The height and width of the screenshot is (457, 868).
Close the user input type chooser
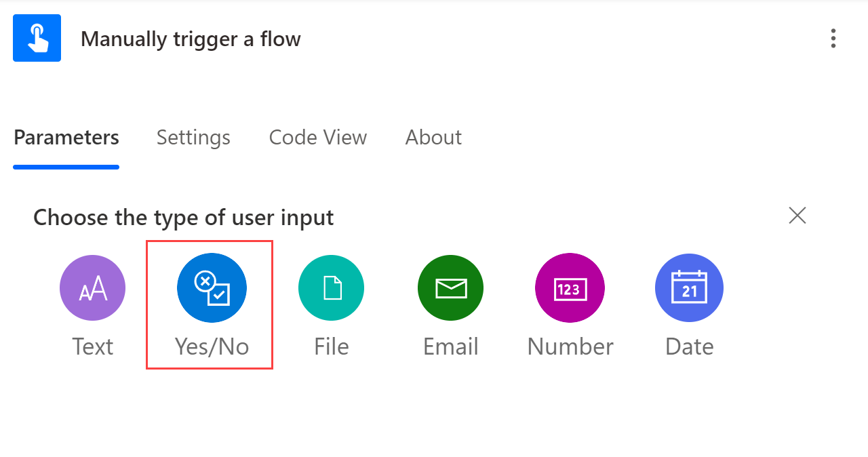point(797,216)
